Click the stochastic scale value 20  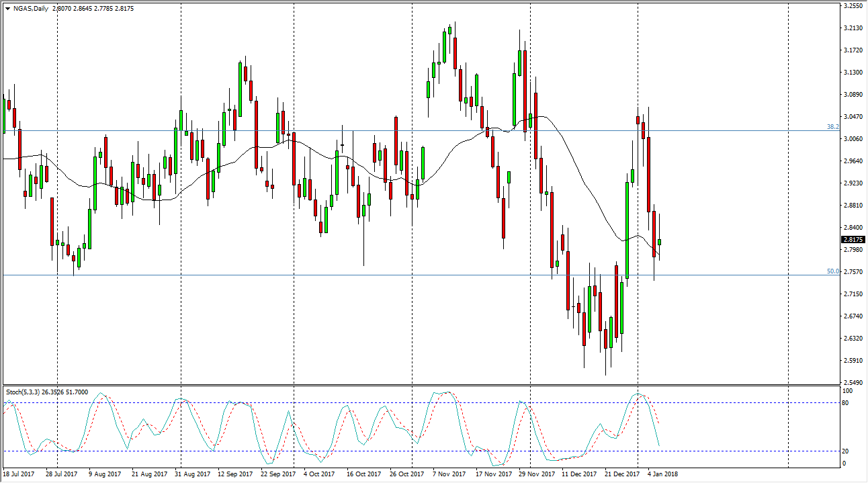point(849,451)
